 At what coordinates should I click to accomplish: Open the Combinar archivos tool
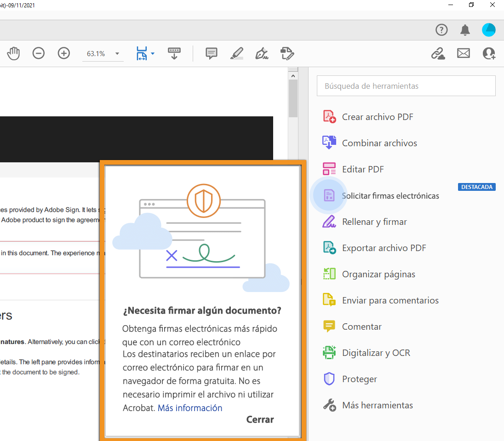tap(370, 143)
